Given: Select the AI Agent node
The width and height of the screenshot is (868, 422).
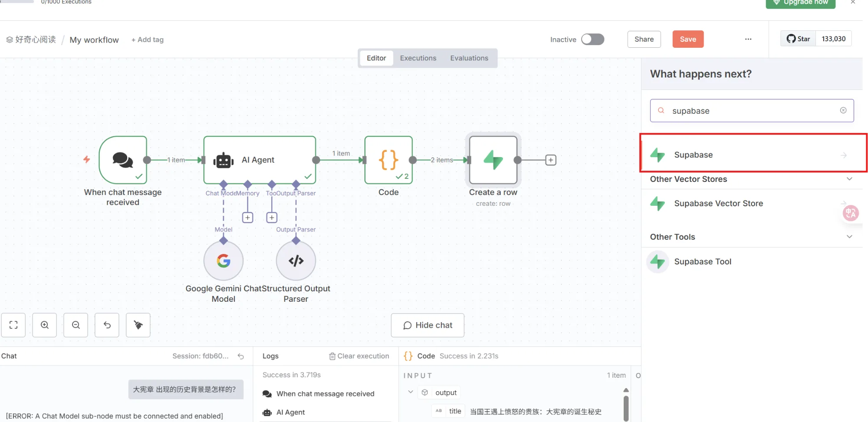Looking at the screenshot, I should (260, 160).
